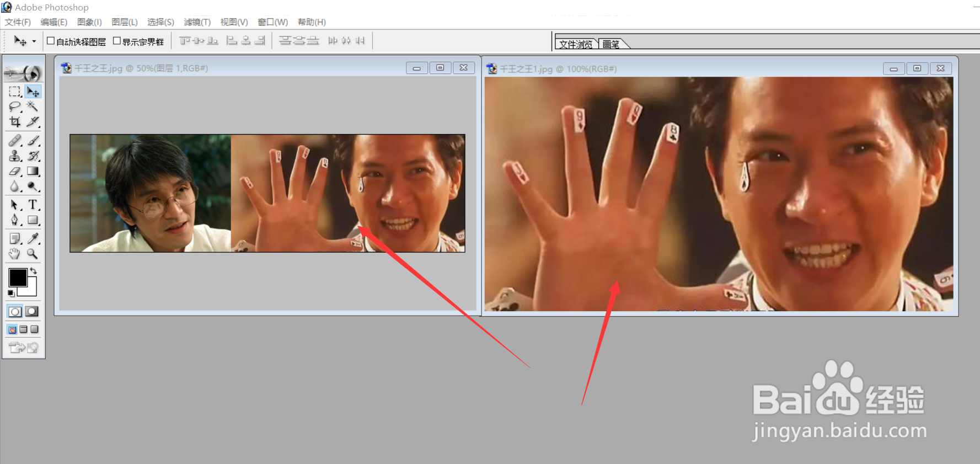
Task: Distribute right edges button in options bar
Action: coord(360,40)
